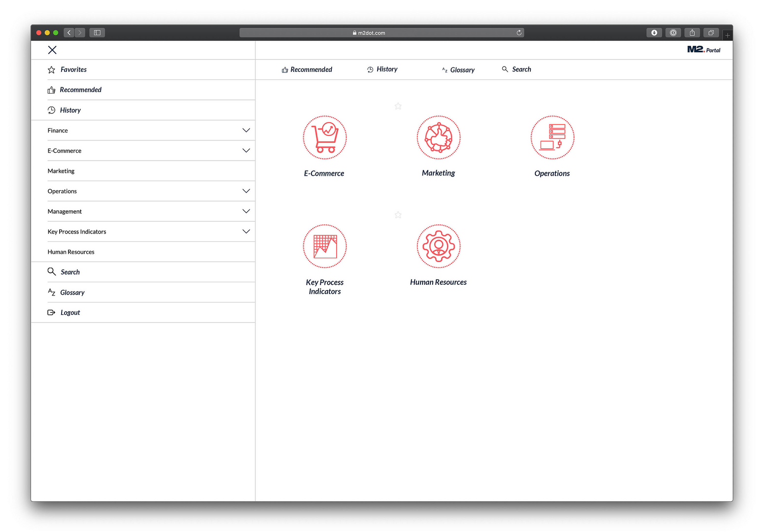
Task: Toggle favorite star above Human Resources tile
Action: 398,215
